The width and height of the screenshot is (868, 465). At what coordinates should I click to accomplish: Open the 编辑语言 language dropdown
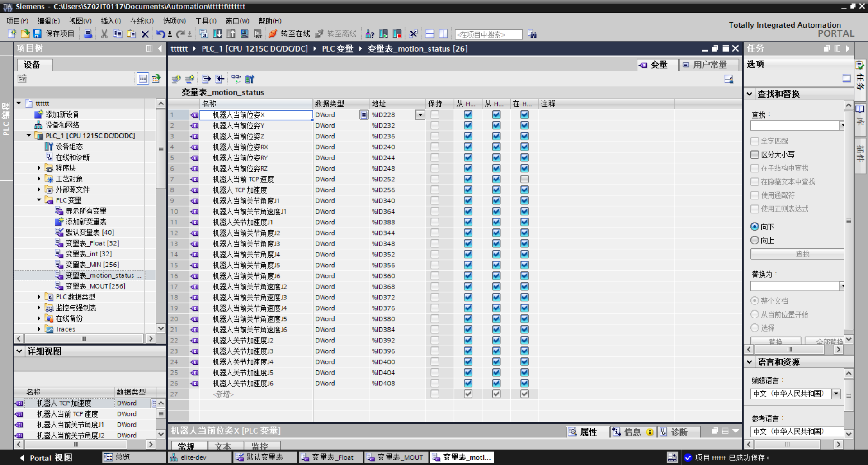pyautogui.click(x=836, y=394)
